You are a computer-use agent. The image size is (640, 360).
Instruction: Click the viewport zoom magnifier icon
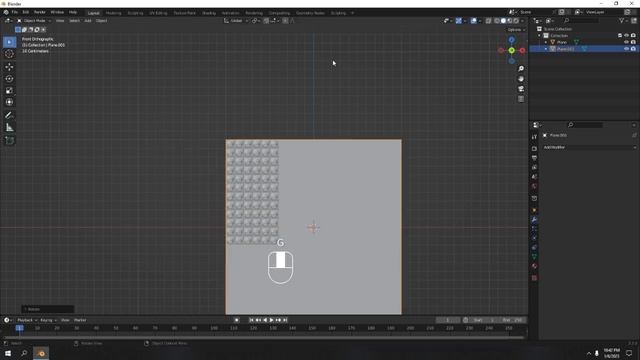click(x=521, y=69)
